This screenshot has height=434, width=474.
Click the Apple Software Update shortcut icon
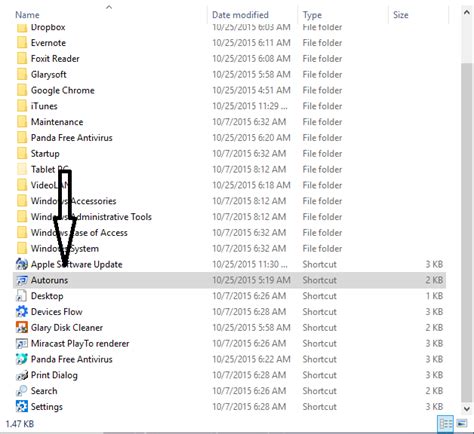tap(22, 264)
